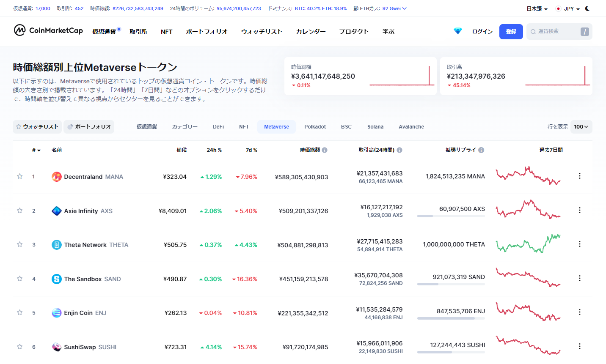Click the Axie Infinity coin icon
Screen dimensions: 606x364
[57, 211]
